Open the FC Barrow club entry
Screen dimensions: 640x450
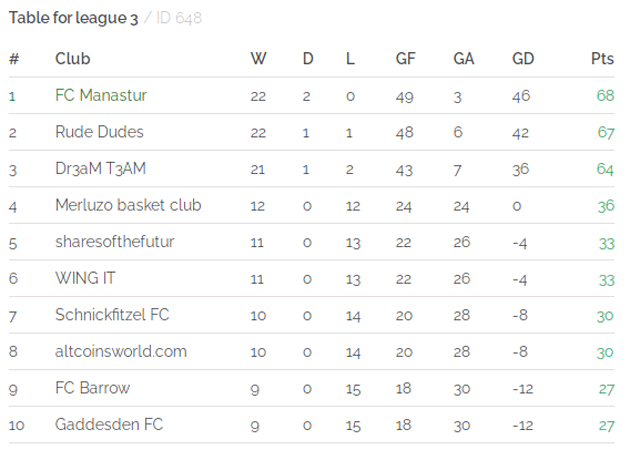tap(93, 388)
